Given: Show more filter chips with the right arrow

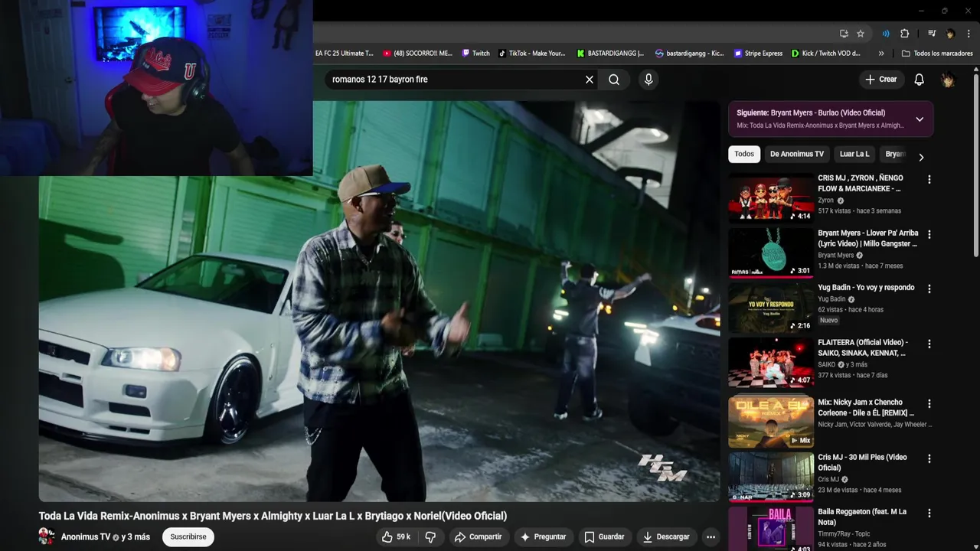Looking at the screenshot, I should pyautogui.click(x=921, y=157).
